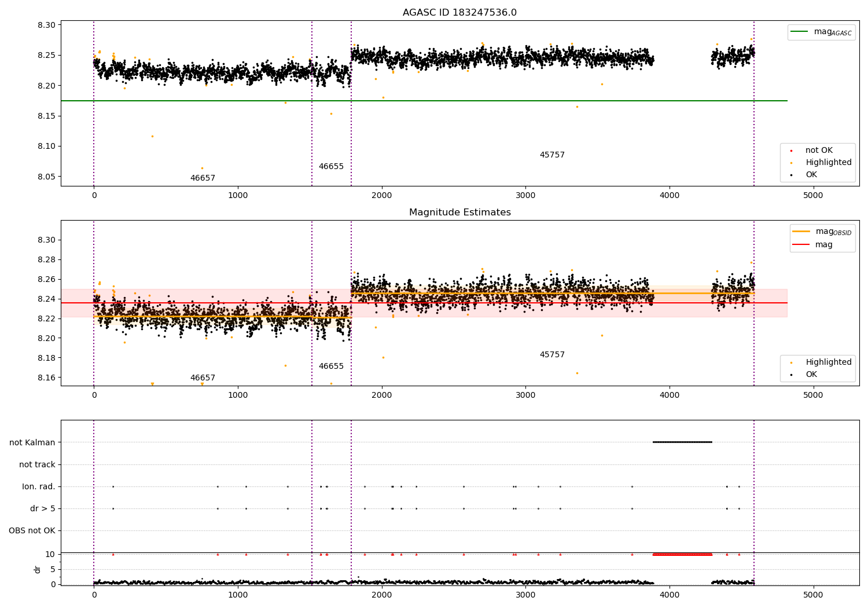Screen dimensions: 868x608
Task: Click the 8.30 tick on top plot y-axis
Action: click(x=47, y=25)
